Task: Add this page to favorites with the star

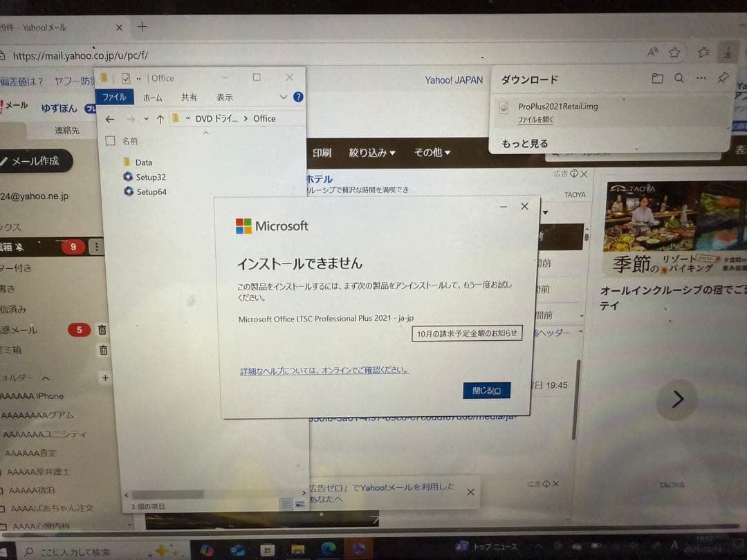Action: point(674,52)
